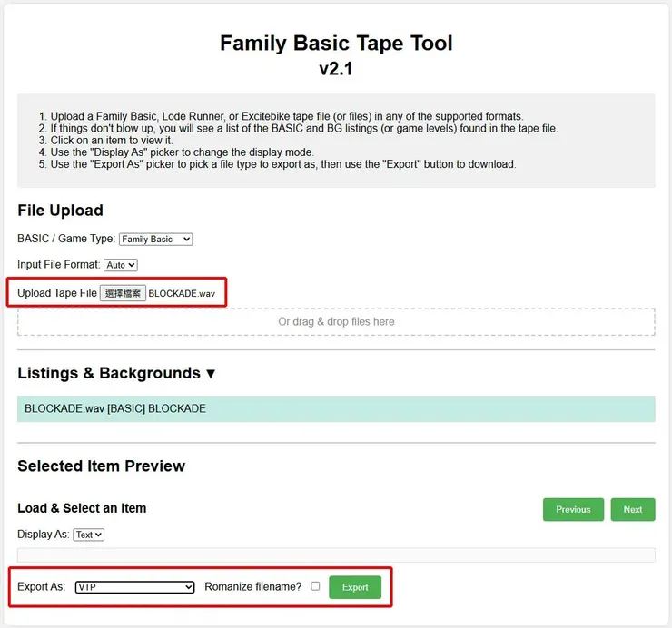Expand the Export As VTP dropdown
The height and width of the screenshot is (628, 672).
point(134,587)
